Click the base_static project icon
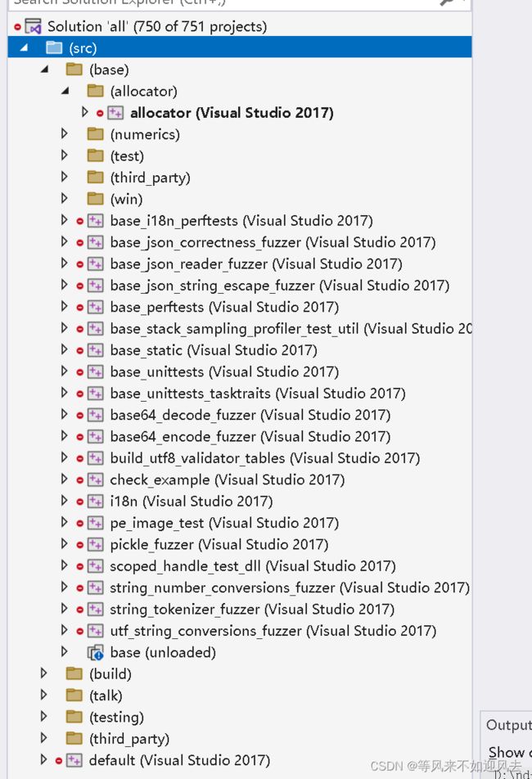 click(95, 350)
